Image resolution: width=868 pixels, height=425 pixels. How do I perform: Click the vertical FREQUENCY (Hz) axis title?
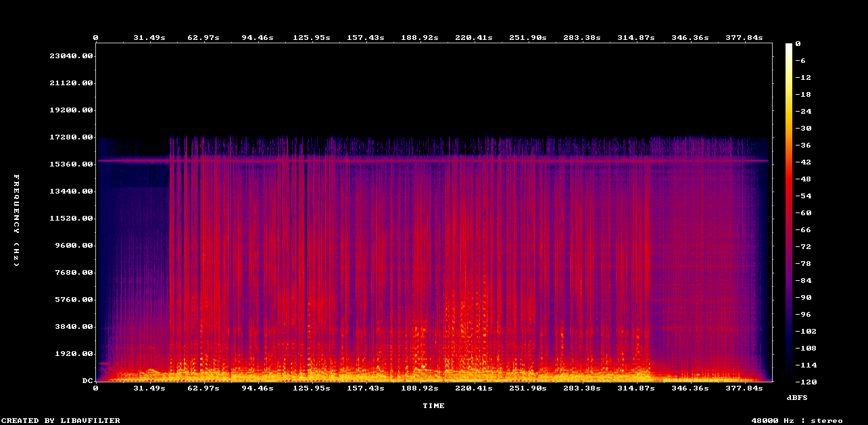[17, 219]
